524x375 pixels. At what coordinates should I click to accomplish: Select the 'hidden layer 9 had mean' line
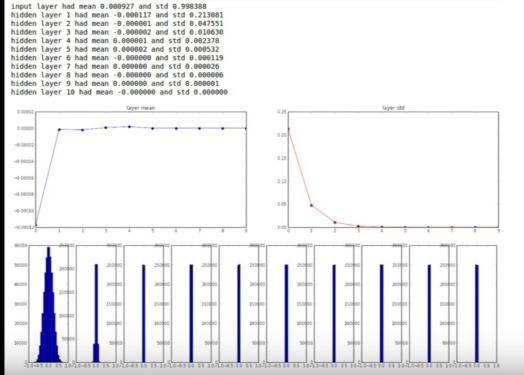(x=115, y=84)
